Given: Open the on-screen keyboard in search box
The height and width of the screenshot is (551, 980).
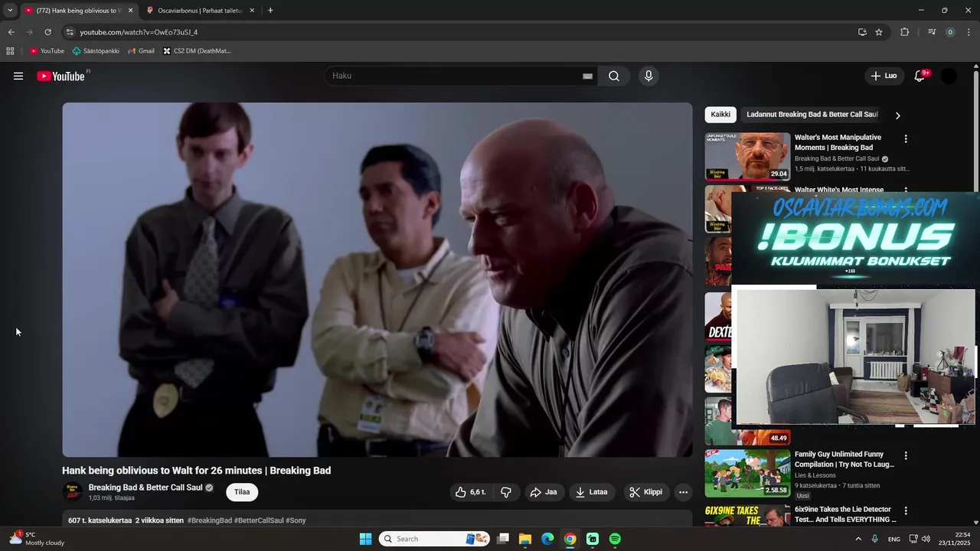Looking at the screenshot, I should coord(587,76).
